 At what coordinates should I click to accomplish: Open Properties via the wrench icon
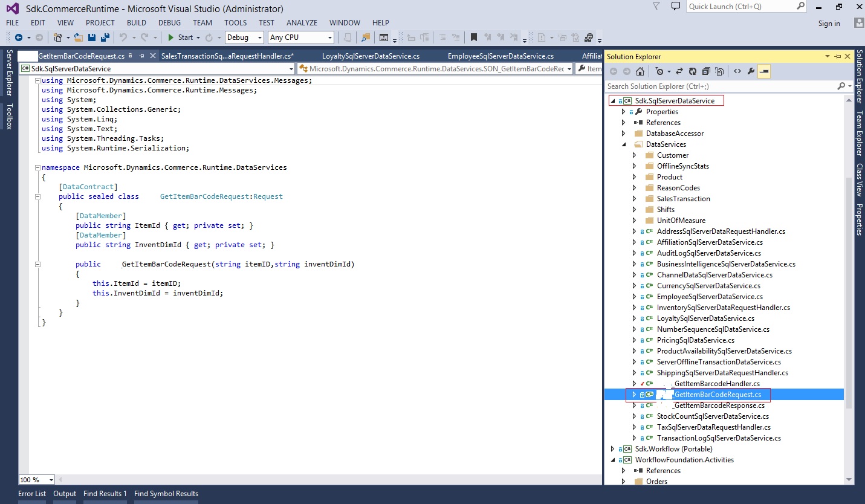[x=751, y=71]
